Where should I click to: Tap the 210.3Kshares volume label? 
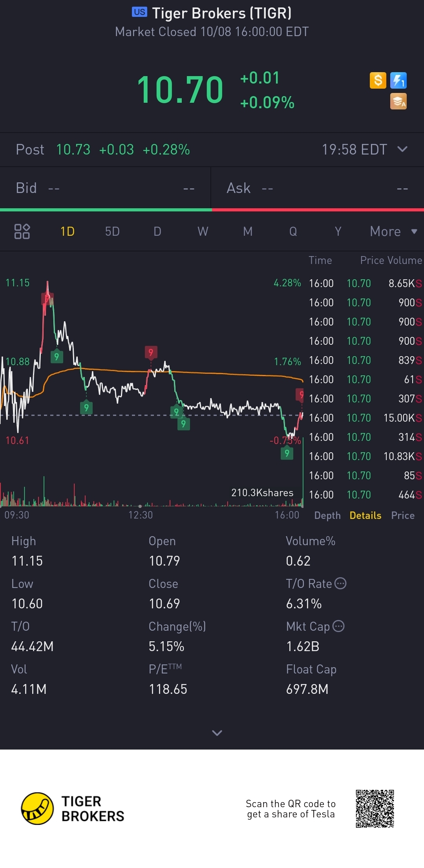pyautogui.click(x=262, y=493)
